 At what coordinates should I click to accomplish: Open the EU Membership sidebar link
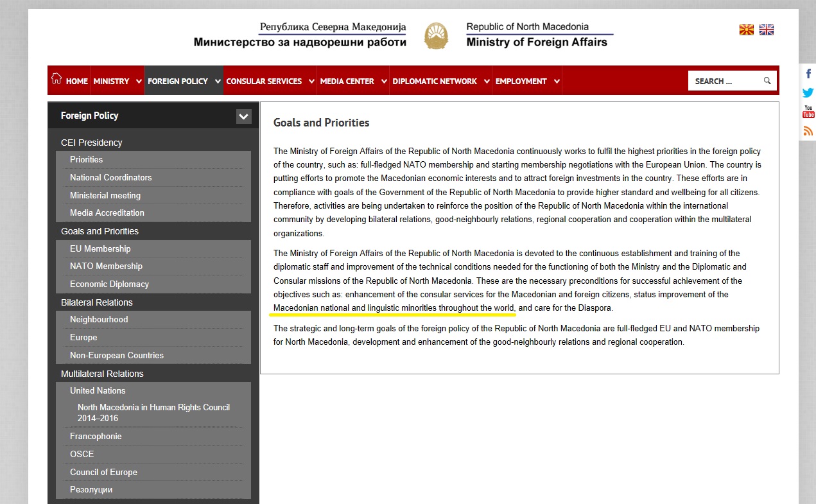[100, 248]
